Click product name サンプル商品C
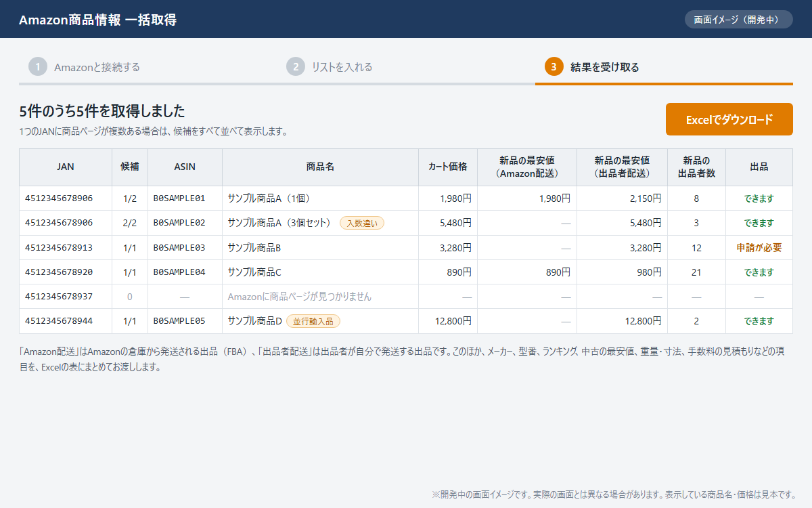The image size is (812, 508). click(254, 272)
